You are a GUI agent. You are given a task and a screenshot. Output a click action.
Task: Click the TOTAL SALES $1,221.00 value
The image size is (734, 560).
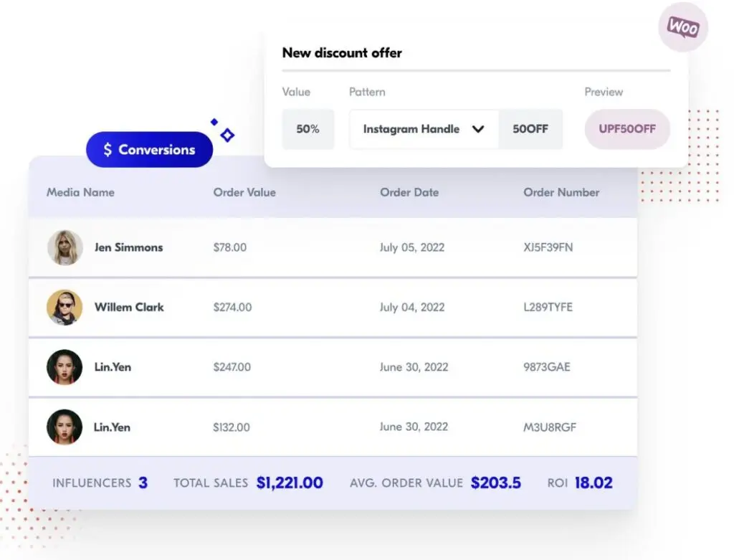click(x=290, y=483)
